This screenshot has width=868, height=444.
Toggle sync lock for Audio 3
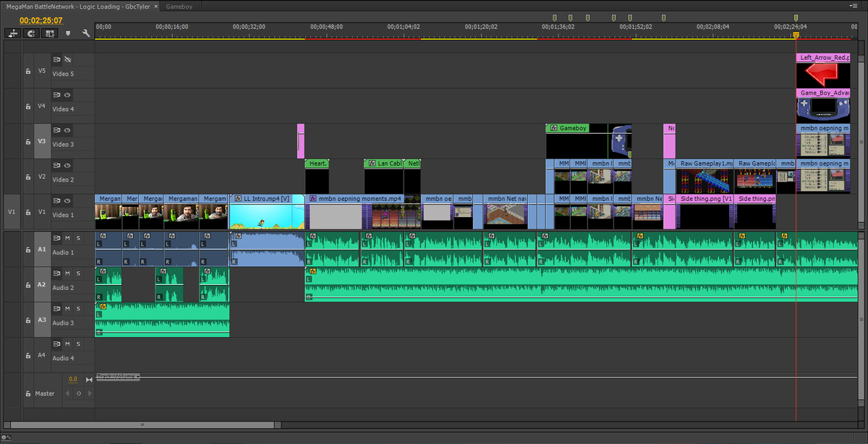(x=56, y=309)
